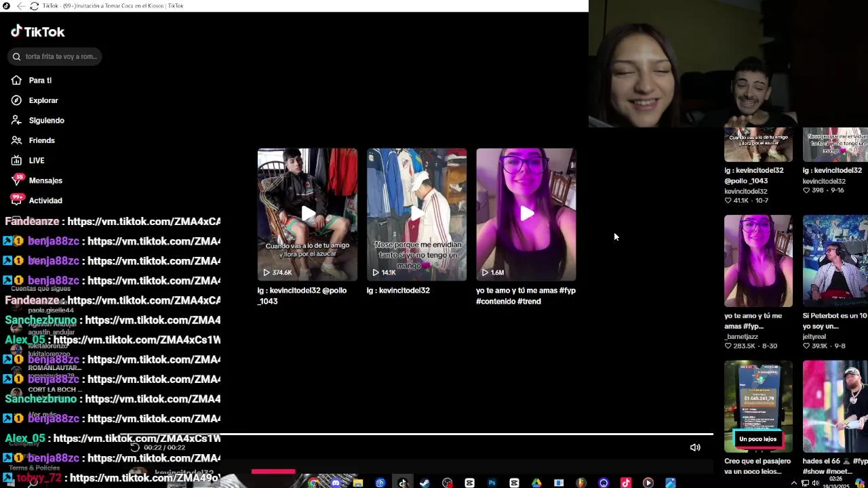This screenshot has width=868, height=488.
Task: Open the 'hades el 66' video thumbnail
Action: tap(835, 406)
